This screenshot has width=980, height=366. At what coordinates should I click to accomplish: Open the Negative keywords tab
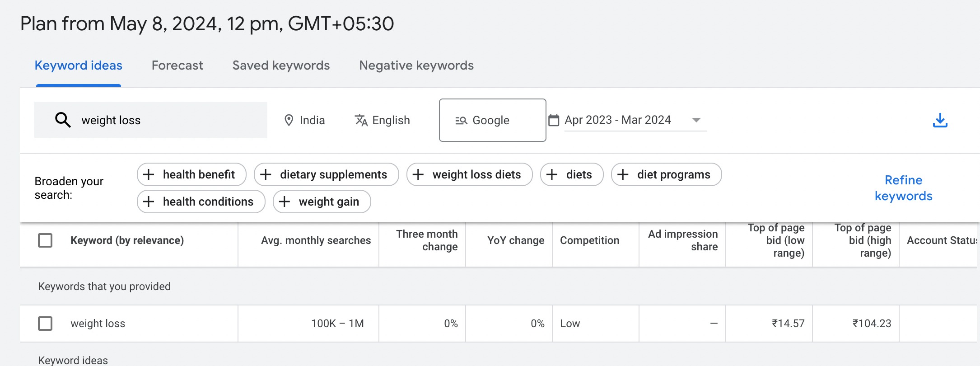tap(415, 66)
